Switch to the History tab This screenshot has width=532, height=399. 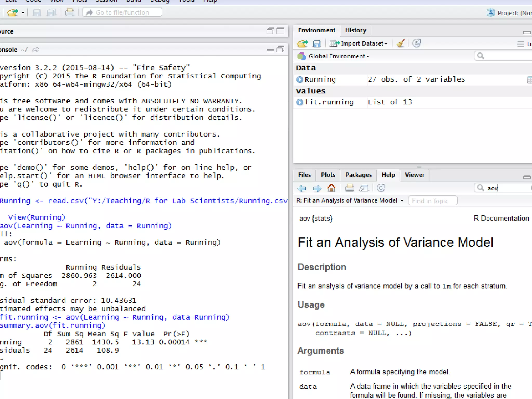coord(355,30)
